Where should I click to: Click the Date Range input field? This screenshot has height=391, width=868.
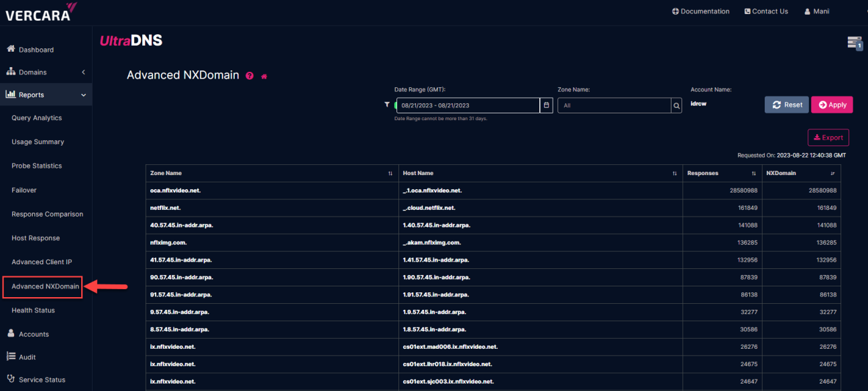click(468, 105)
